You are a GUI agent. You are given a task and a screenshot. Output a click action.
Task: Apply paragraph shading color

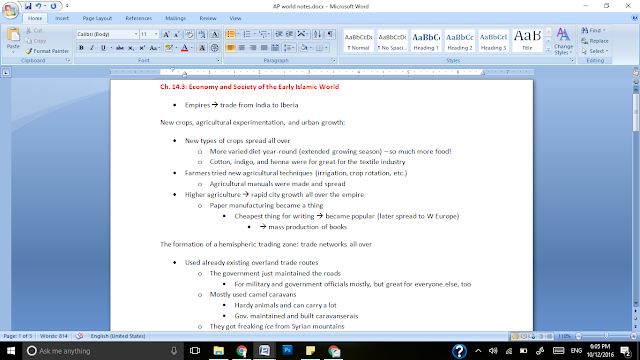tap(304, 48)
